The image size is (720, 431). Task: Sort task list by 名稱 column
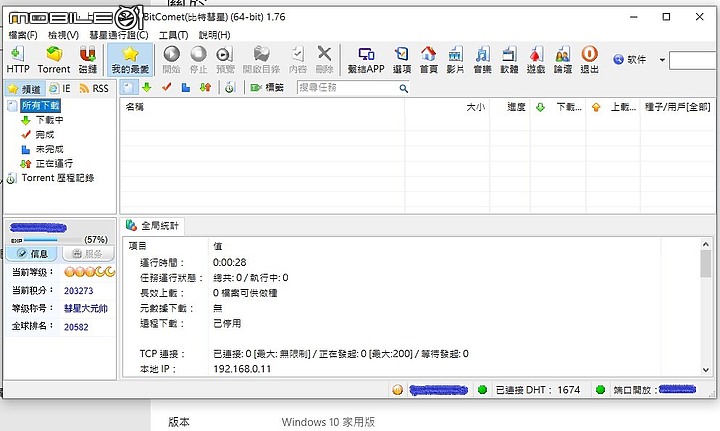(262, 107)
